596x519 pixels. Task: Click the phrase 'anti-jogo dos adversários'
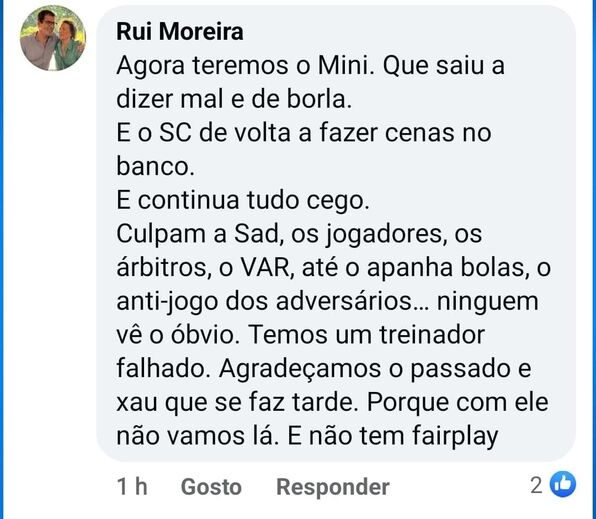[x=272, y=302]
